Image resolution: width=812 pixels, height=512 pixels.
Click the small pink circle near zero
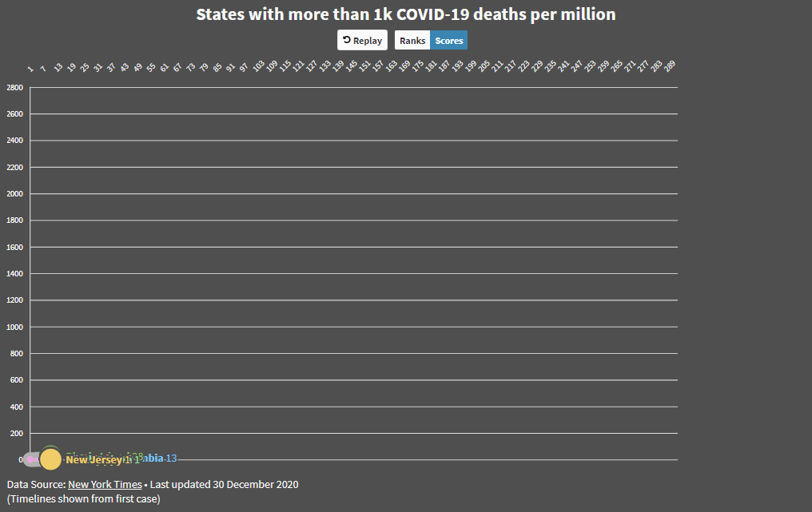(x=30, y=459)
